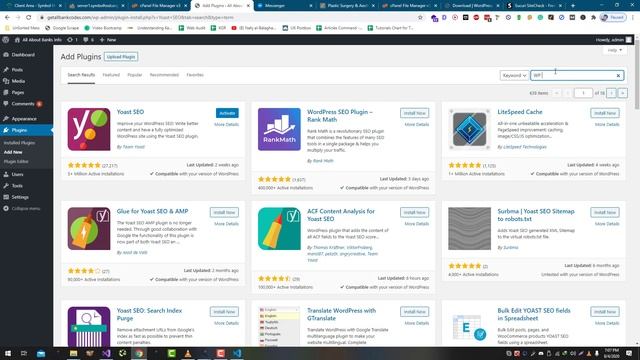Switch to the Favorites plugins tab

[195, 75]
